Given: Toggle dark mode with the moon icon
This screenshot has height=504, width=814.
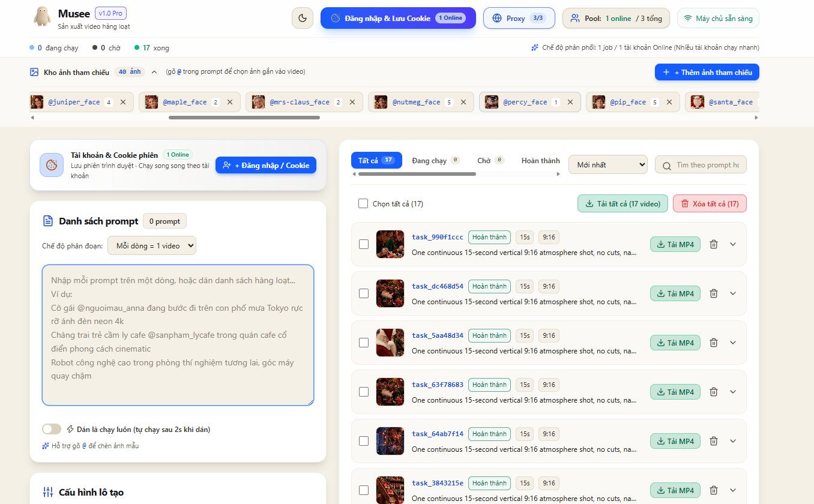Looking at the screenshot, I should [303, 18].
